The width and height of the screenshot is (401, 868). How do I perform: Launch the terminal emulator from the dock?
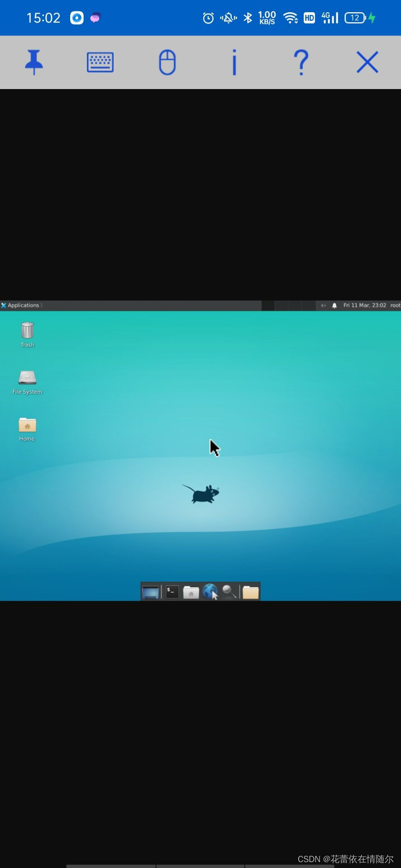coord(172,592)
